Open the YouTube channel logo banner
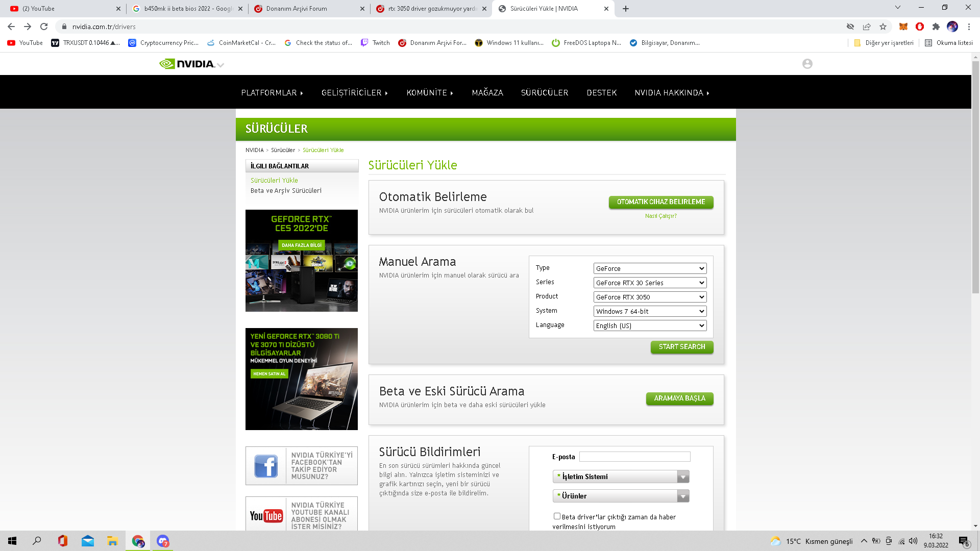The height and width of the screenshot is (551, 980). (266, 515)
